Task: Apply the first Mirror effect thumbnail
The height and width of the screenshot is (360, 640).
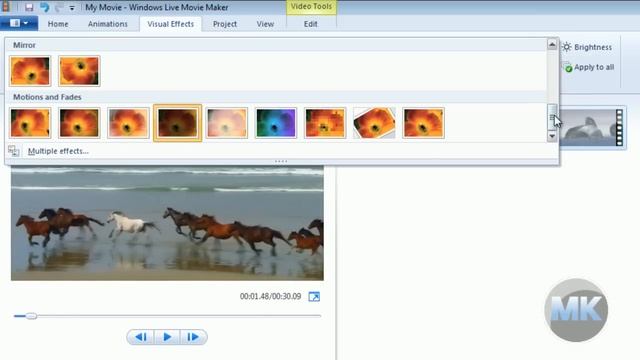Action: [30, 71]
